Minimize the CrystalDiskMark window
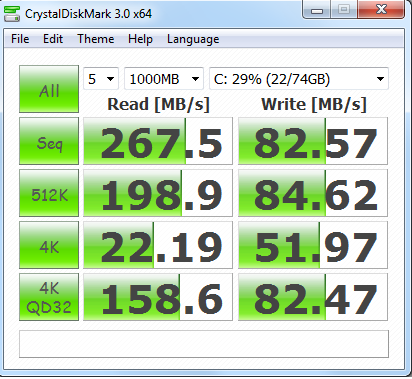The image size is (412, 379). [317, 9]
